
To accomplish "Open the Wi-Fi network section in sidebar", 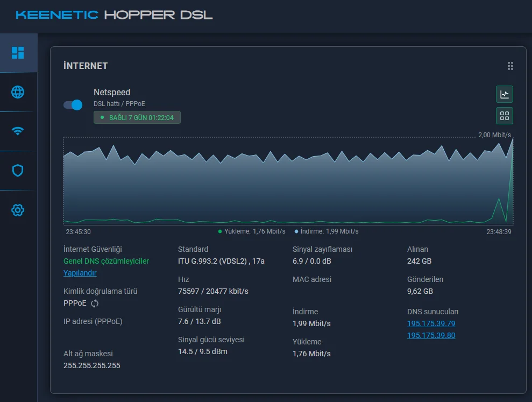I will pyautogui.click(x=18, y=131).
